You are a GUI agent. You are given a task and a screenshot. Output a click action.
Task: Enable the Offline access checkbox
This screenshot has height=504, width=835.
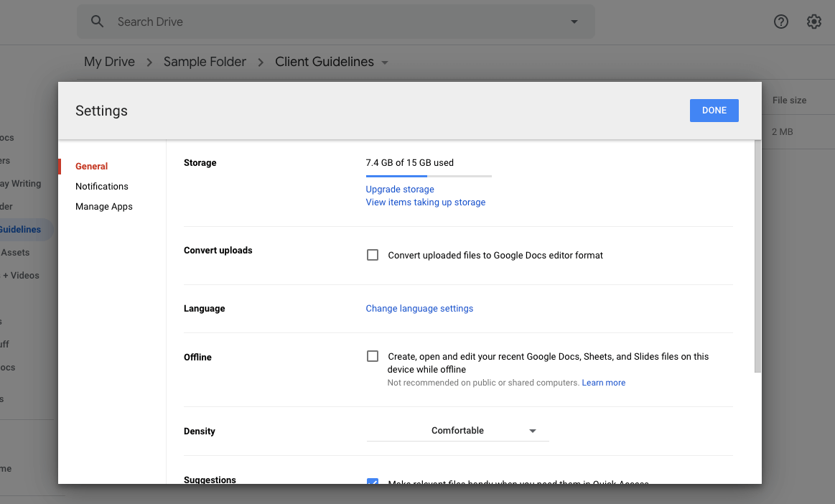pyautogui.click(x=373, y=356)
